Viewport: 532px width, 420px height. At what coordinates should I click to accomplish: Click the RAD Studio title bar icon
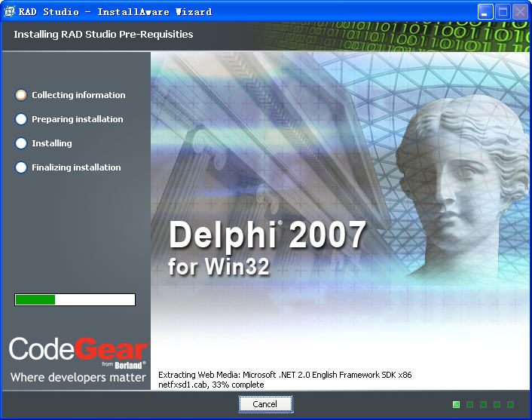10,11
